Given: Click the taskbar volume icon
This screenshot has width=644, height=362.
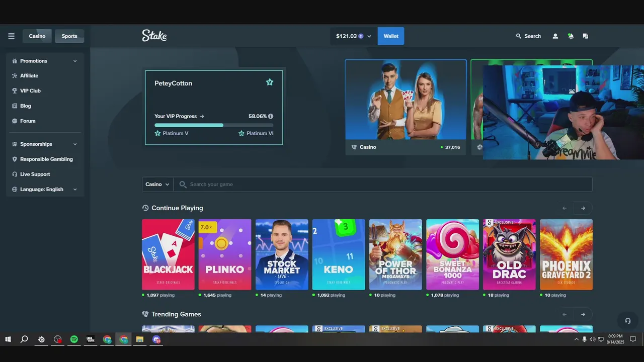Looking at the screenshot, I should point(593,339).
